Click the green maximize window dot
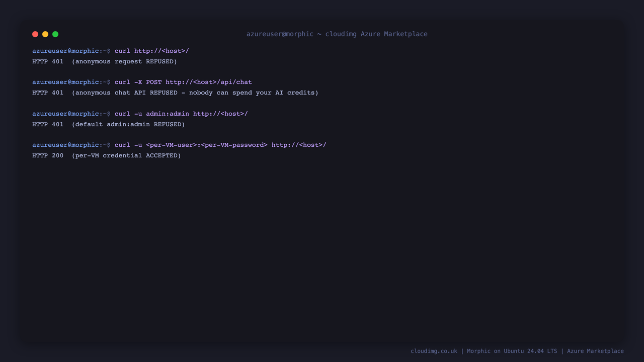644x362 pixels. coord(55,34)
